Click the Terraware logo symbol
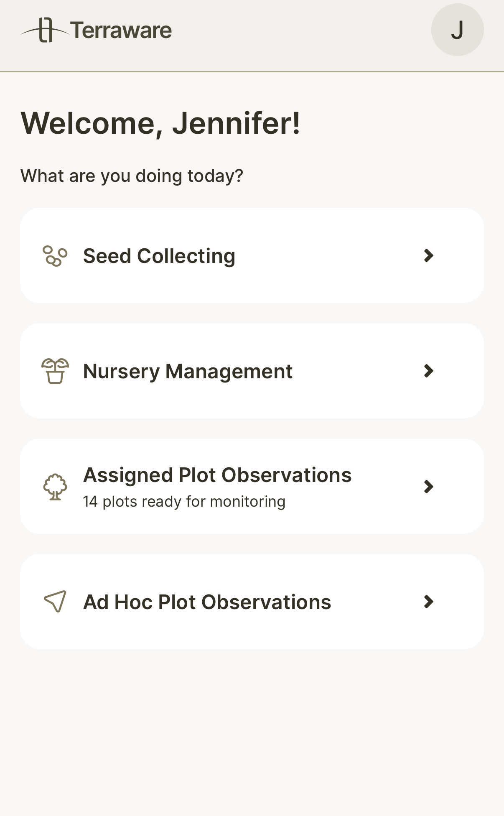The image size is (504, 816). 45,30
